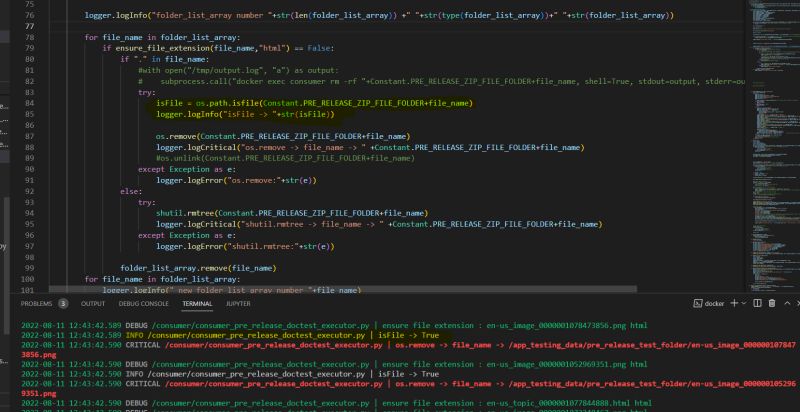Click line number 92 in the gutter

[x=29, y=191]
